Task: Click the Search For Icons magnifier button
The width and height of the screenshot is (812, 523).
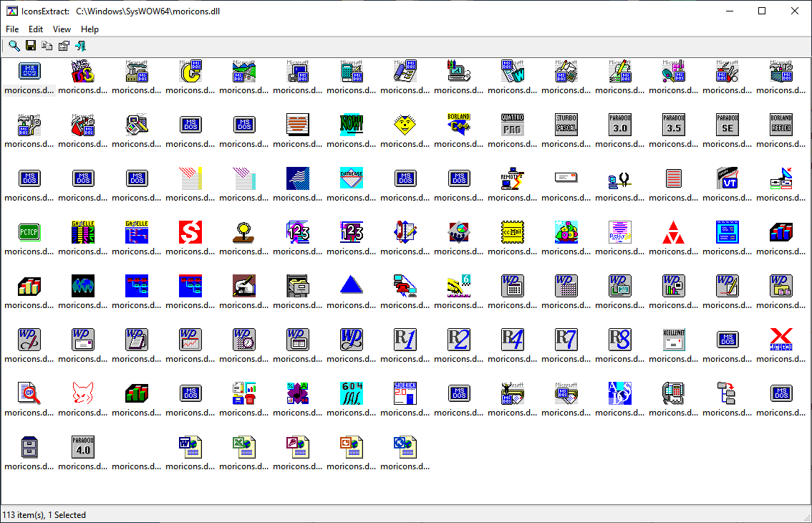Action: [x=14, y=46]
